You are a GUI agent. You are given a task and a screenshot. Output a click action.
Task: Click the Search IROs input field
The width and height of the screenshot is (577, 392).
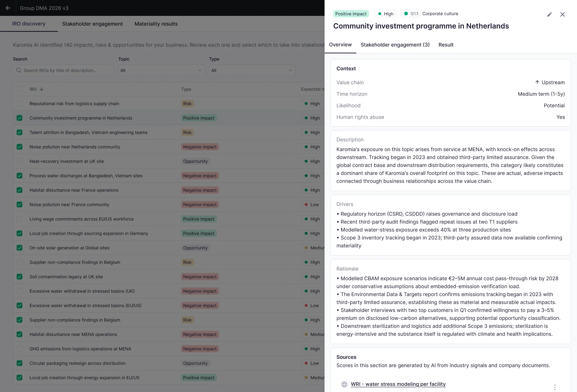63,70
